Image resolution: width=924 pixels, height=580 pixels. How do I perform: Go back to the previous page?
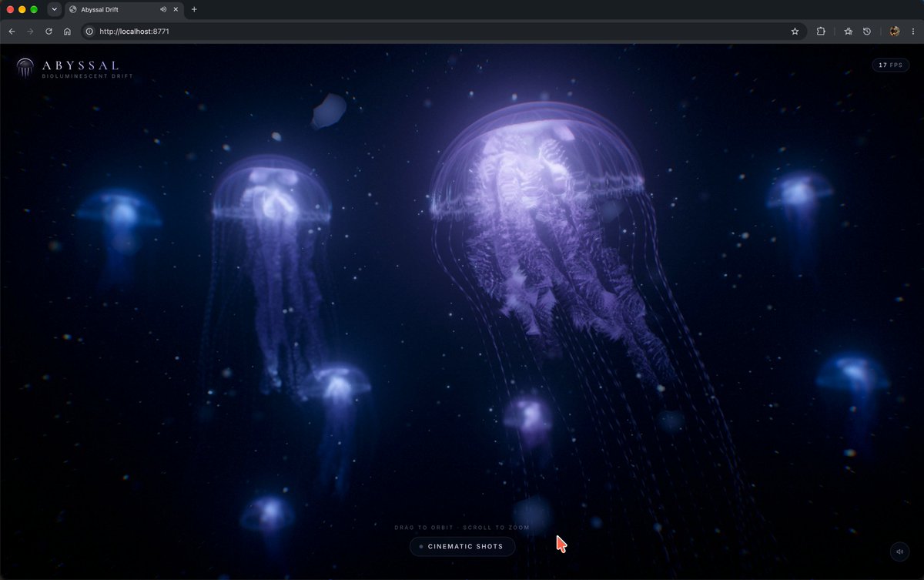click(12, 32)
